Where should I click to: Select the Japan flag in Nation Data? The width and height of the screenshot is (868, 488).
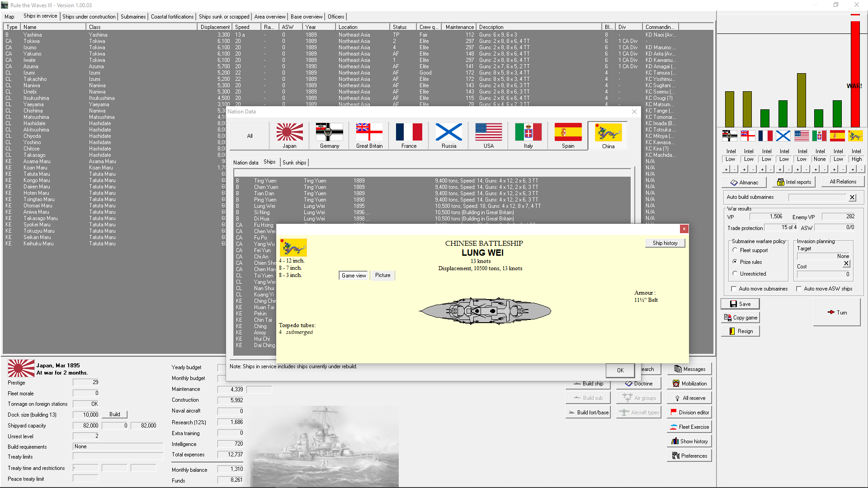(x=289, y=136)
